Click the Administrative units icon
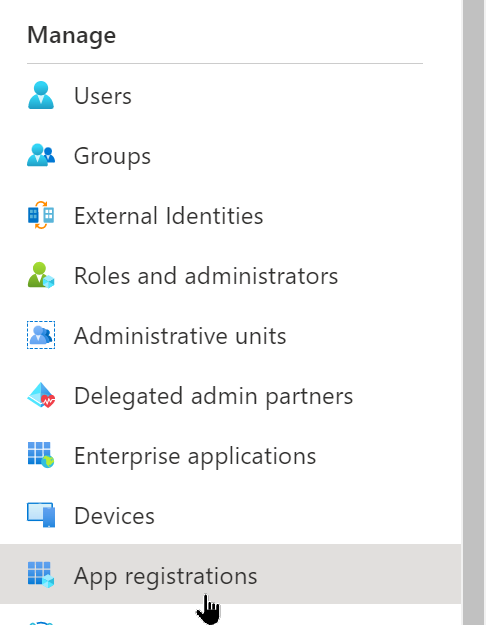 [x=41, y=335]
